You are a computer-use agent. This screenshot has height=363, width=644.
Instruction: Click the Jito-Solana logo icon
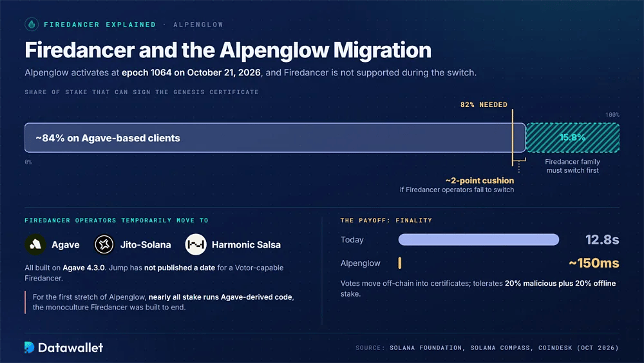pyautogui.click(x=104, y=244)
